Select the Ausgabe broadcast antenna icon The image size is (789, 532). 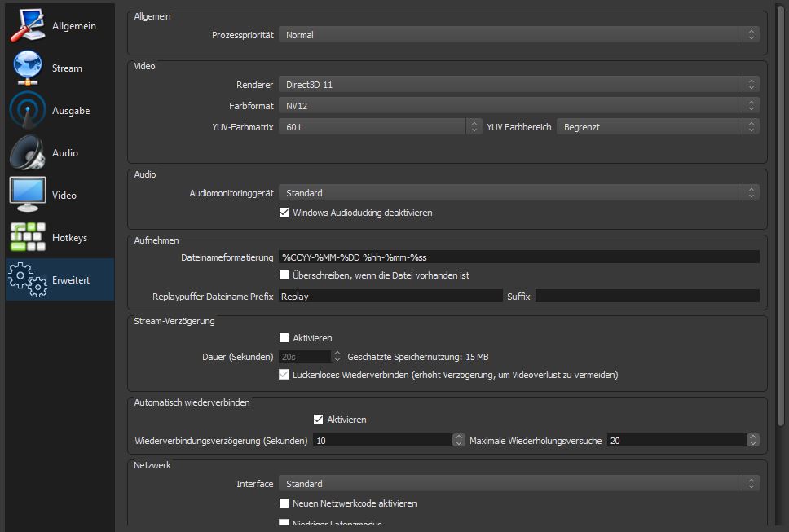pos(28,110)
